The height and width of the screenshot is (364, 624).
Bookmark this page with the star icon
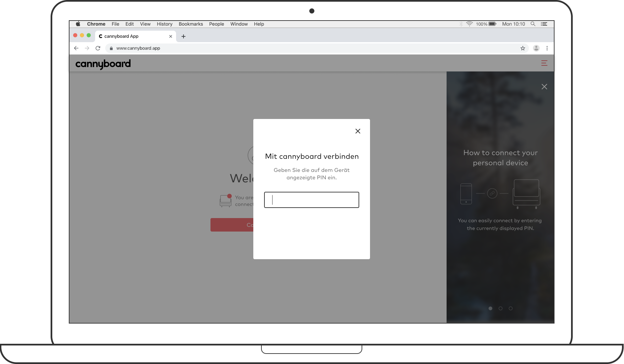tap(523, 48)
